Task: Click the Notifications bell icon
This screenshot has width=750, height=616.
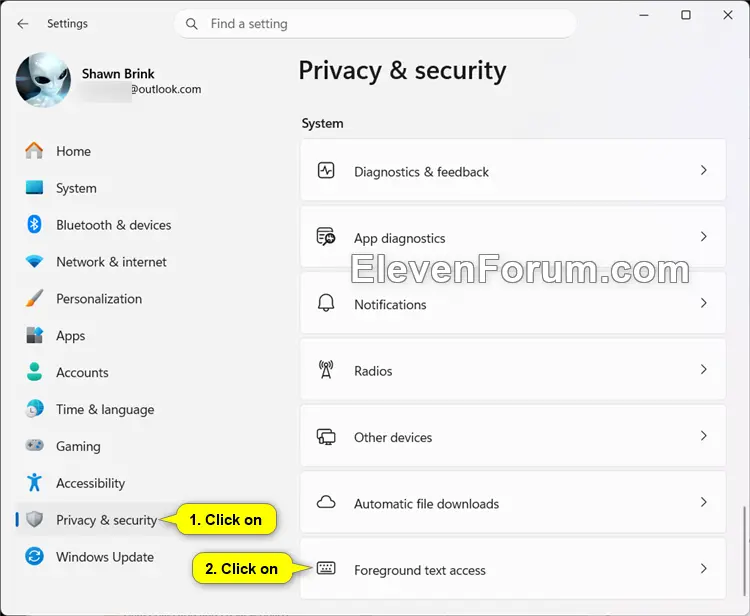Action: coord(326,303)
